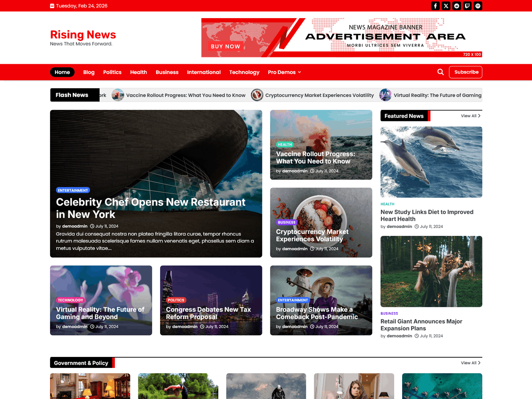This screenshot has height=399, width=532.
Task: Open the dolphins thumbnail in Featured News
Action: coord(431,162)
